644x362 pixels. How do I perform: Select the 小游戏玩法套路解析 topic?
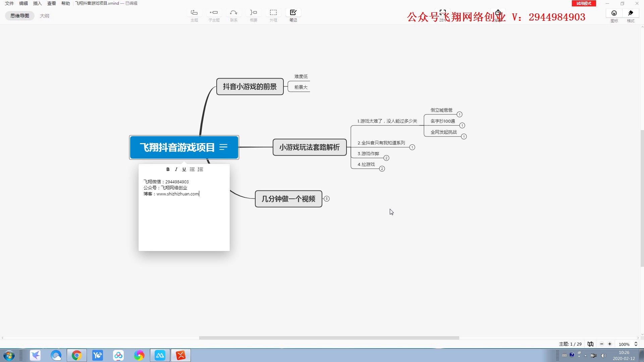point(310,147)
